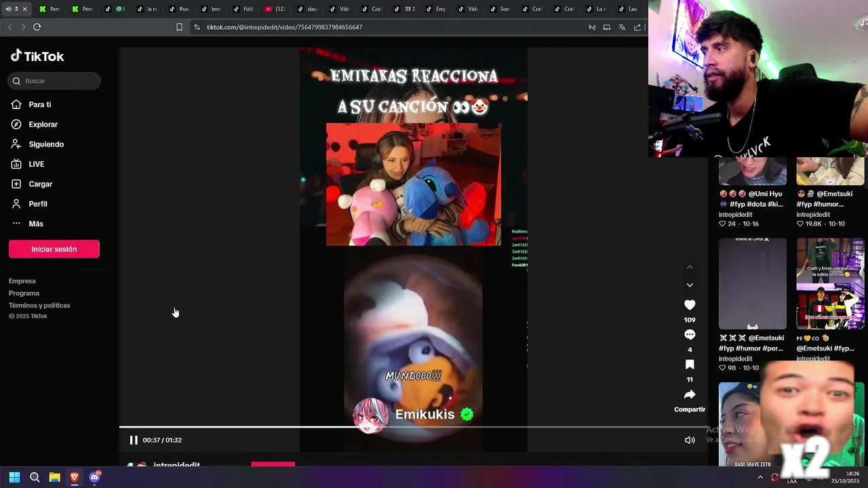Screen dimensions: 868x488
Task: Go to the previous video with the up chevron
Action: 690,267
